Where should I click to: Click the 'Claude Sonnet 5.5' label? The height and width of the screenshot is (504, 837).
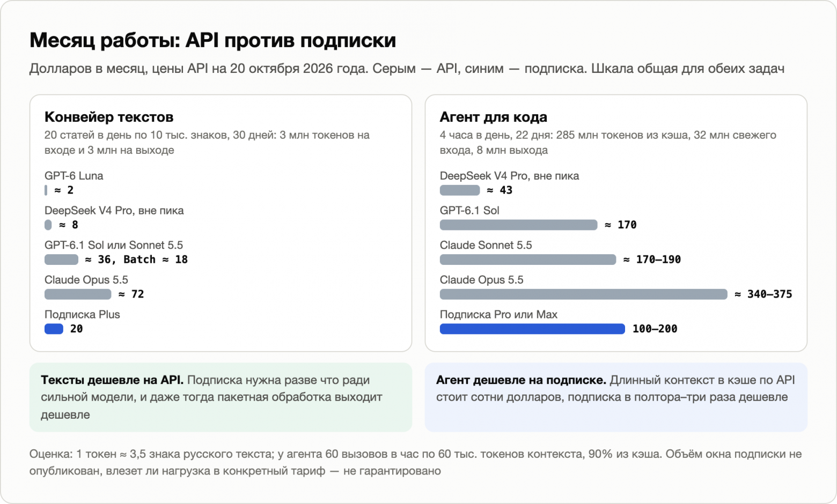coord(486,245)
